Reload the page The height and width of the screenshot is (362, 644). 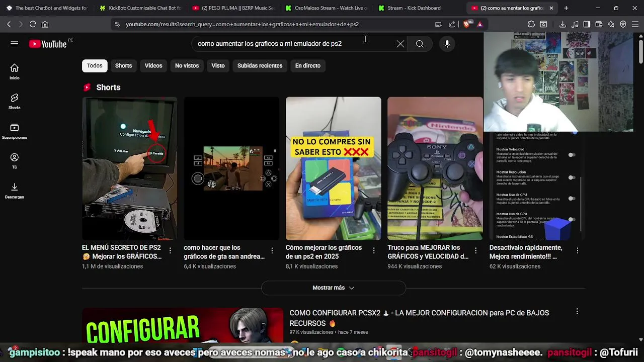pyautogui.click(x=33, y=24)
